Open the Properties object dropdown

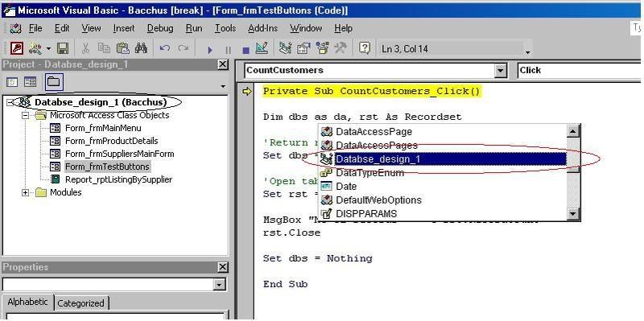point(220,285)
